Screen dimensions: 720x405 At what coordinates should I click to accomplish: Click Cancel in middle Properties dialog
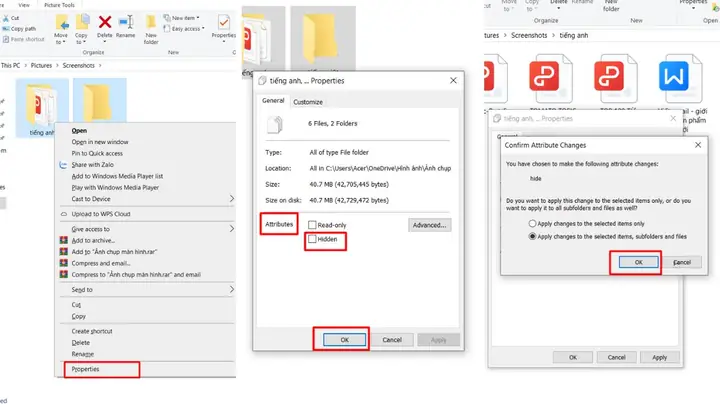coord(392,340)
